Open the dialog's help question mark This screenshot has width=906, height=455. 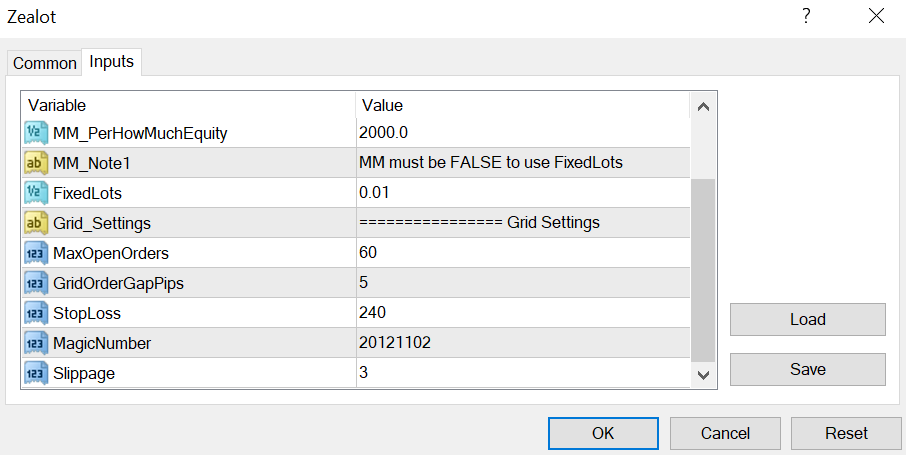point(806,16)
